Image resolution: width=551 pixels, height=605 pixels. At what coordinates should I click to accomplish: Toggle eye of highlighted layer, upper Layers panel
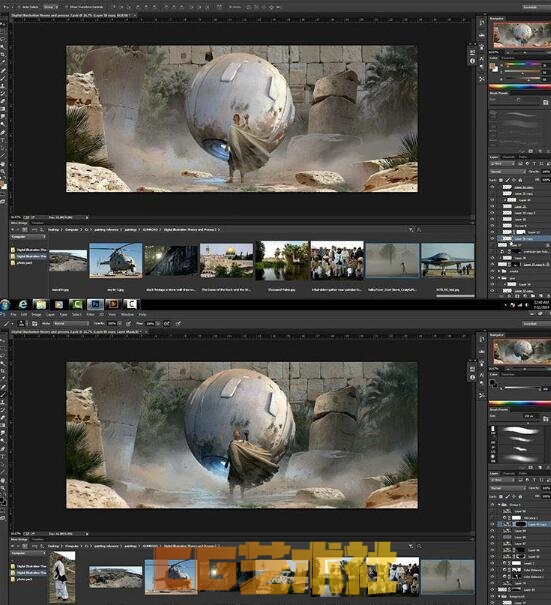(x=492, y=238)
